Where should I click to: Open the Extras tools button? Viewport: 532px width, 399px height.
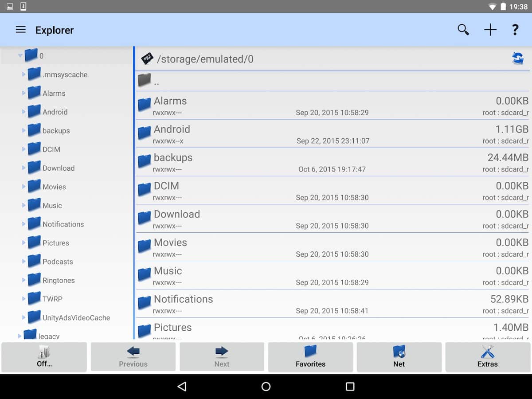click(x=487, y=357)
